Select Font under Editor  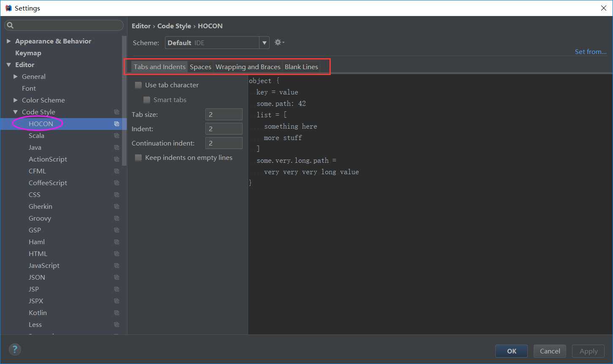29,88
